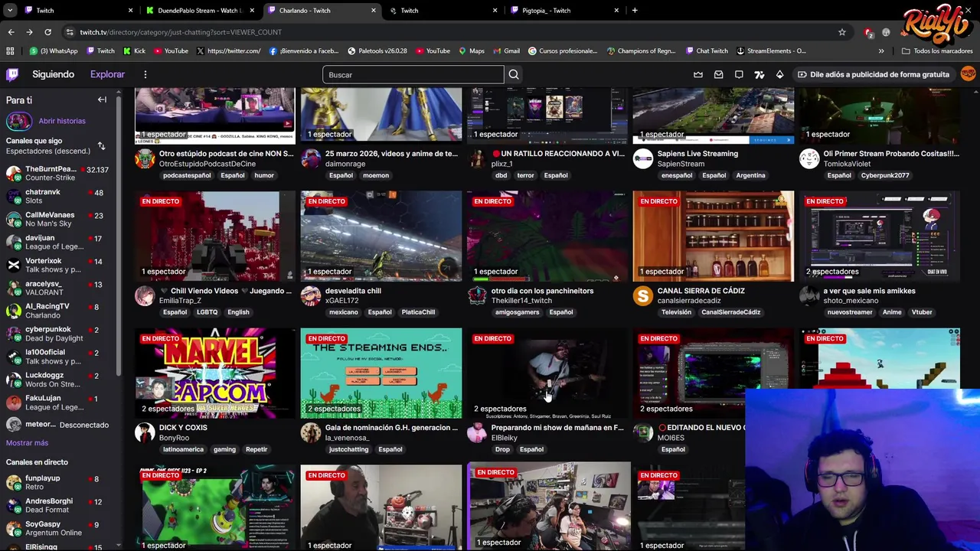Open the Kick bookmark
Image resolution: width=980 pixels, height=551 pixels.
(x=134, y=51)
